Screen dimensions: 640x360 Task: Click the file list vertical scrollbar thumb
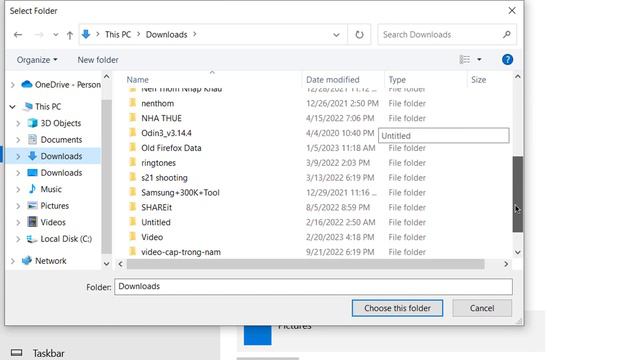point(518,194)
